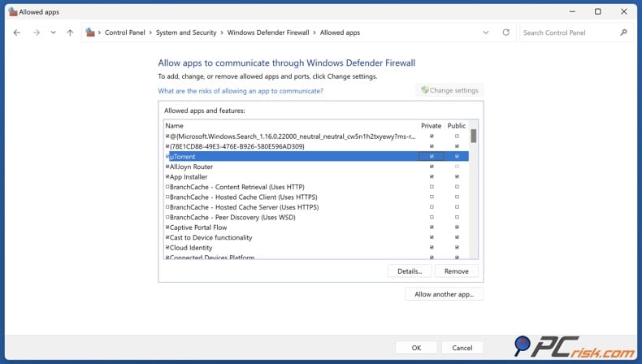Image resolution: width=642 pixels, height=364 pixels.
Task: Toggle Private checkbox for App Installer
Action: click(x=432, y=176)
